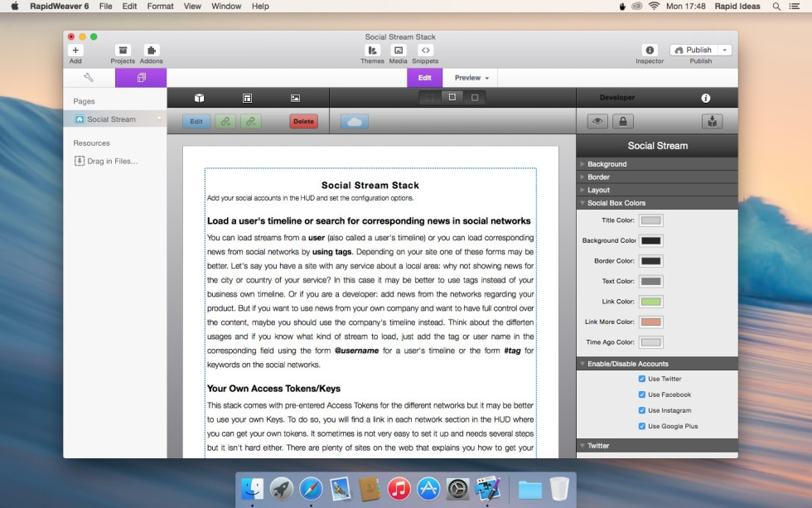This screenshot has width=812, height=508.
Task: Click the Spotlight search icon
Action: tap(776, 6)
